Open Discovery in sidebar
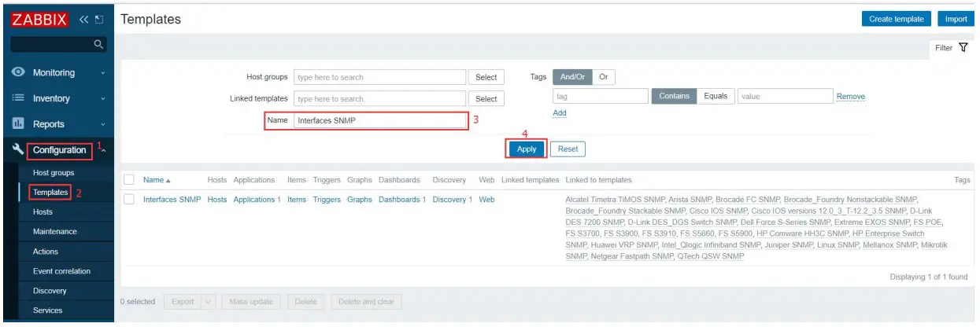The image size is (980, 327). point(50,291)
